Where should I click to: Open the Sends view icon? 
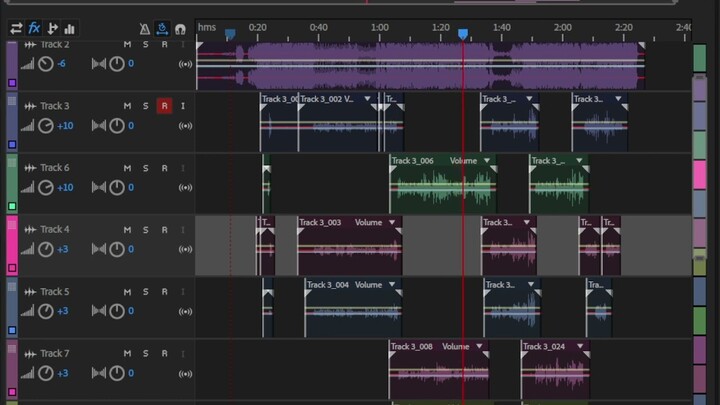point(52,28)
